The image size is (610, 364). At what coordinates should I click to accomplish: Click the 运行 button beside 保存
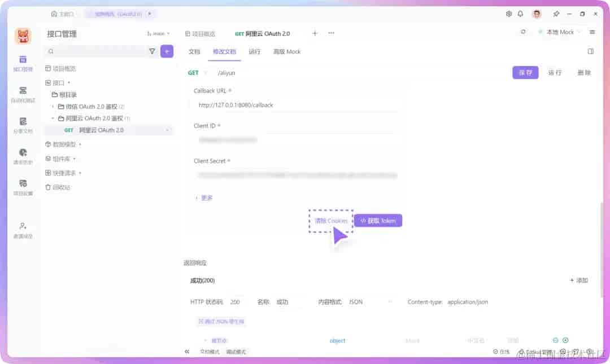click(x=555, y=73)
